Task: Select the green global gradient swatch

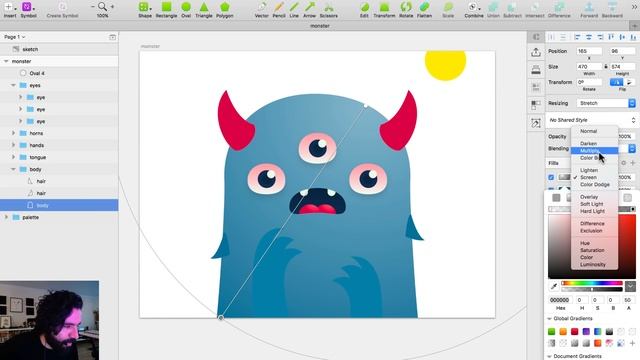Action: click(551, 331)
